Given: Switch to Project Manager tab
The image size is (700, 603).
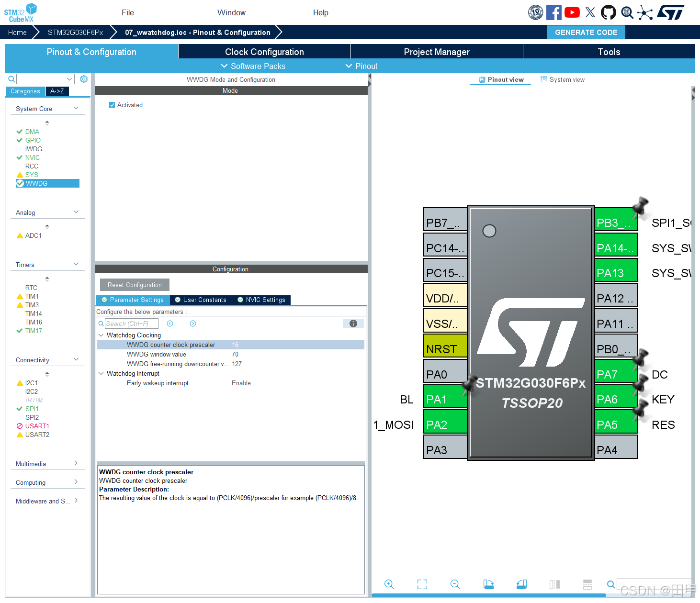Looking at the screenshot, I should click(x=437, y=52).
